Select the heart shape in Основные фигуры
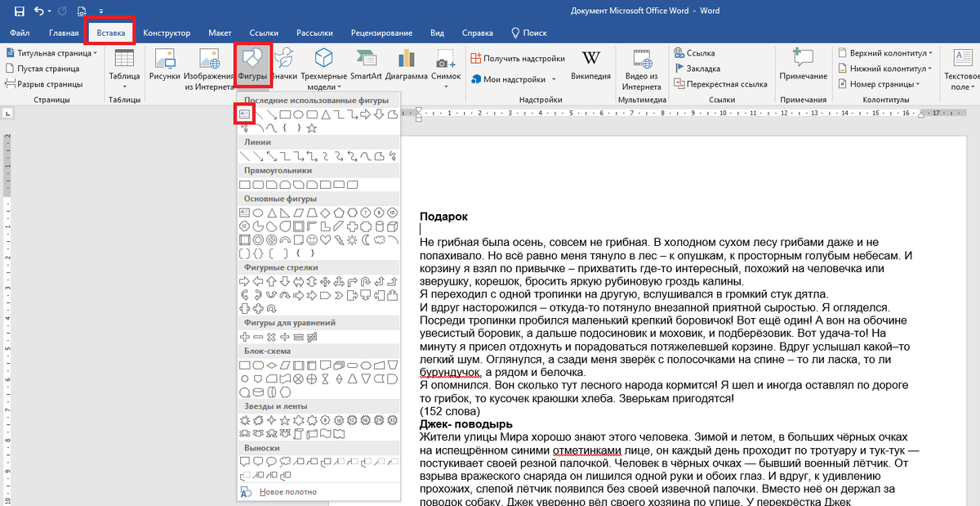Viewport: 980px width, 506px height. (325, 240)
